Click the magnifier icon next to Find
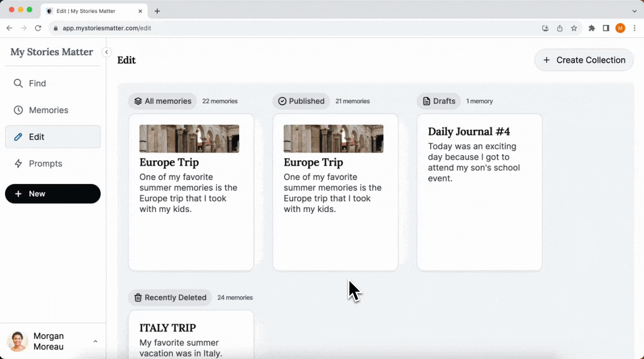The image size is (644, 359). 18,83
